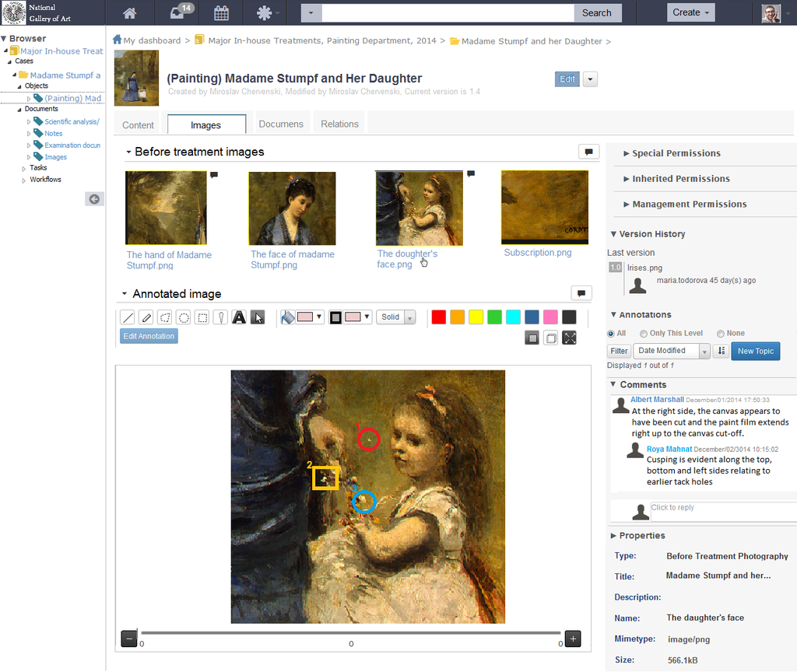Screen dimensions: 797x672
Task: Select the pin marker tool
Action: click(220, 318)
